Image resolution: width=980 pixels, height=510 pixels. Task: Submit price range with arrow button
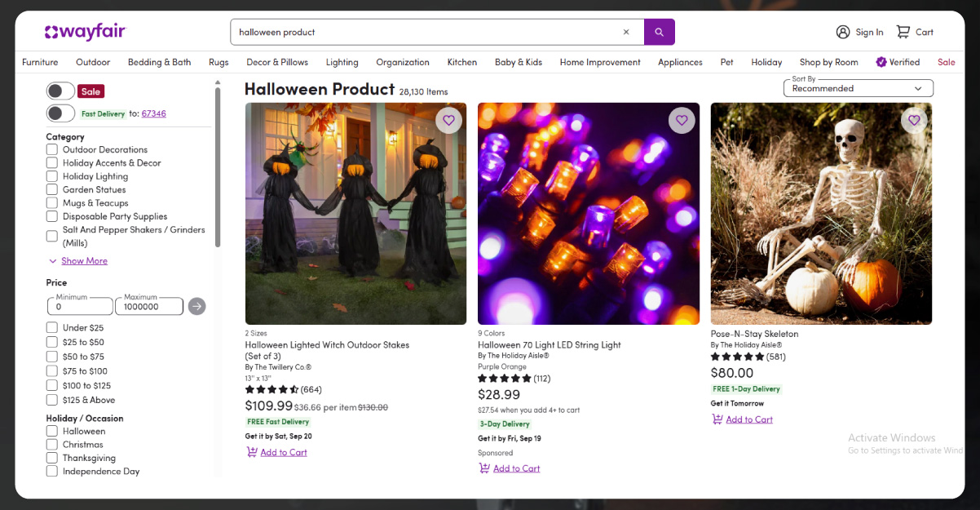[x=196, y=306]
